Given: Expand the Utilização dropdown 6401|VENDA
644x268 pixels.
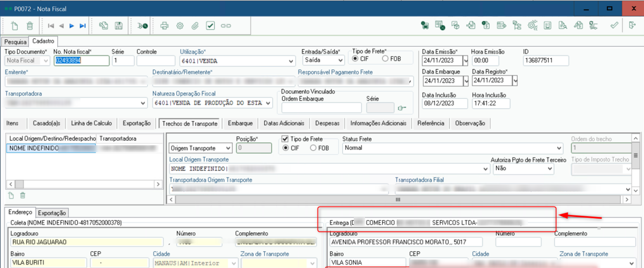Looking at the screenshot, I should (291, 61).
